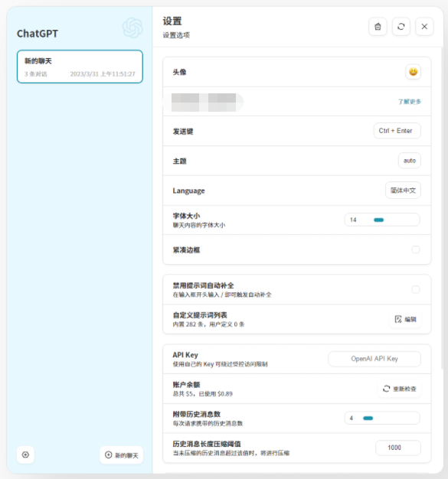Open the Language 简体中文 dropdown
448x479 pixels.
click(403, 191)
